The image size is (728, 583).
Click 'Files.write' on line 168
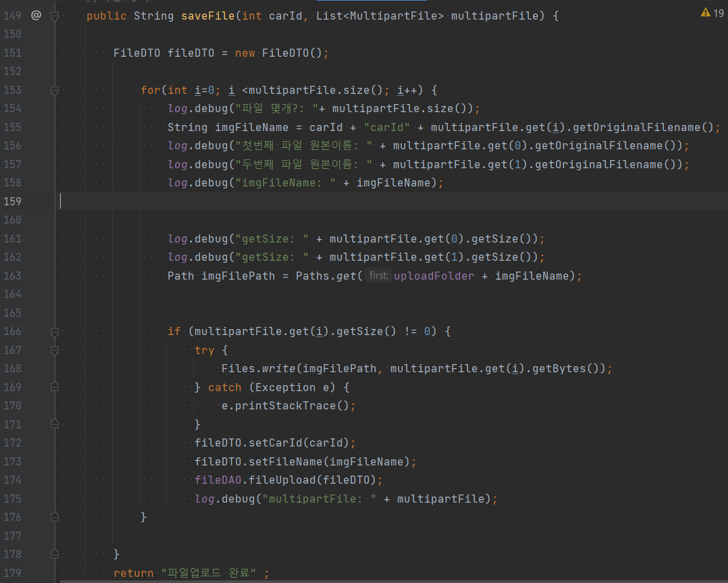[x=258, y=368]
